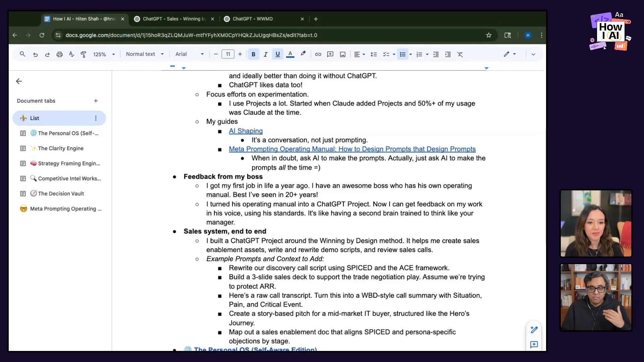Open line and paragraph spacing
Image resolution: width=644 pixels, height=362 pixels.
coord(374,54)
